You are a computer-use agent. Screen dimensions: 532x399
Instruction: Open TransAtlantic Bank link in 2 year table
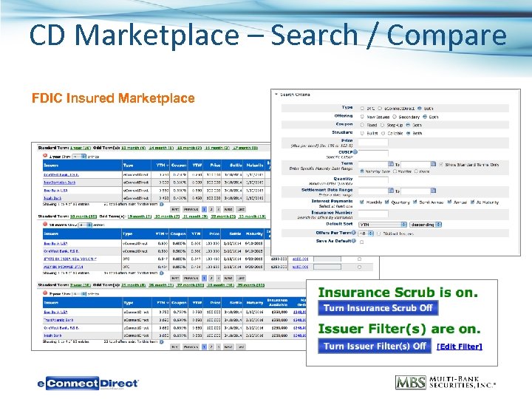[58, 320]
